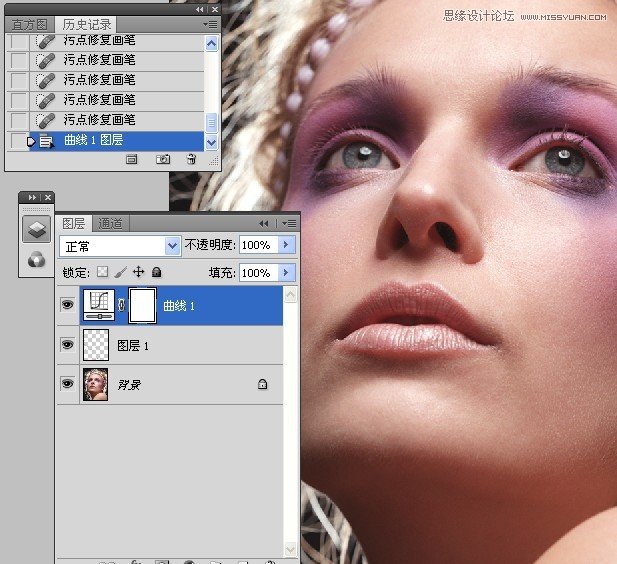Image resolution: width=617 pixels, height=564 pixels.
Task: Open the Channels dock icon below Layers icon
Action: point(35,259)
